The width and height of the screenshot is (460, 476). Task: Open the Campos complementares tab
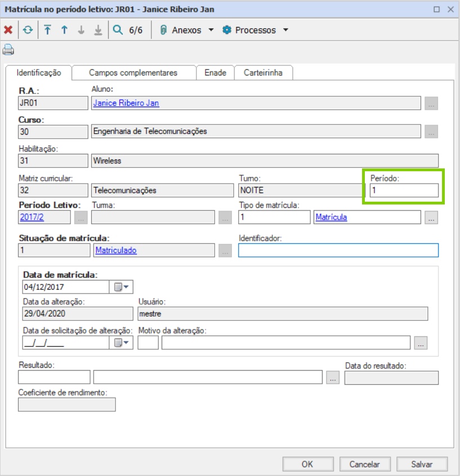[133, 73]
